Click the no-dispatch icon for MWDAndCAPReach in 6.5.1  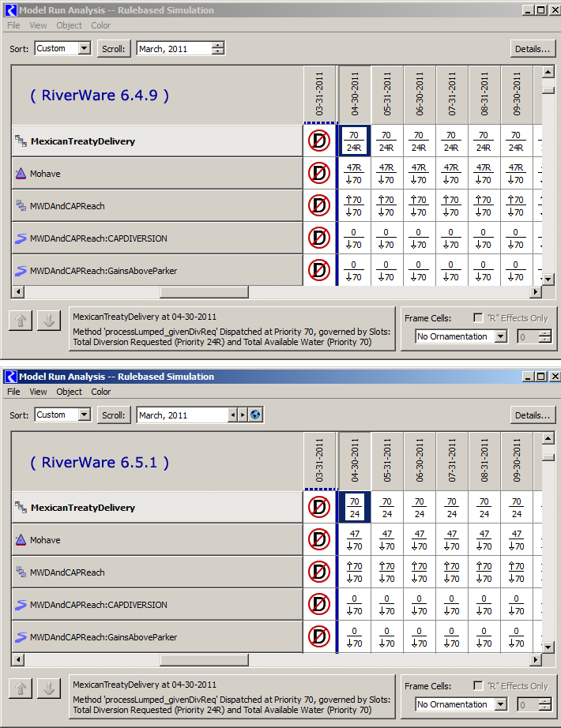pos(319,572)
